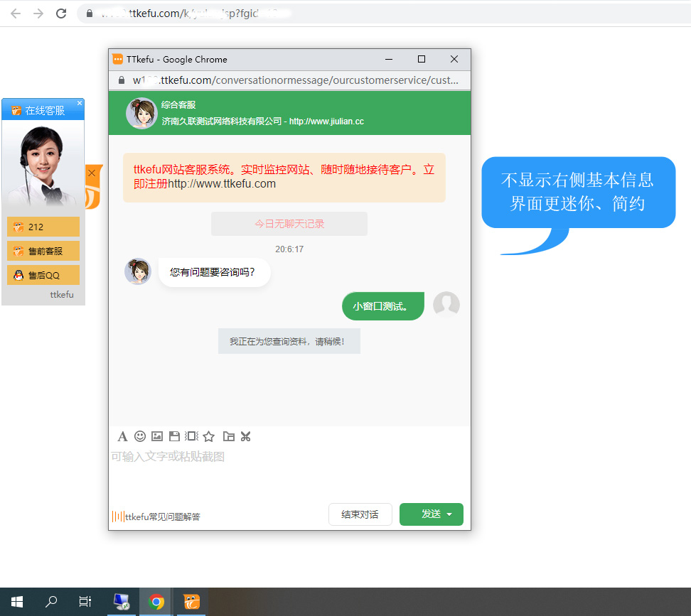Click the 今日无聊天记录 history button
Viewport: 691px width, 616px height.
pyautogui.click(x=289, y=224)
